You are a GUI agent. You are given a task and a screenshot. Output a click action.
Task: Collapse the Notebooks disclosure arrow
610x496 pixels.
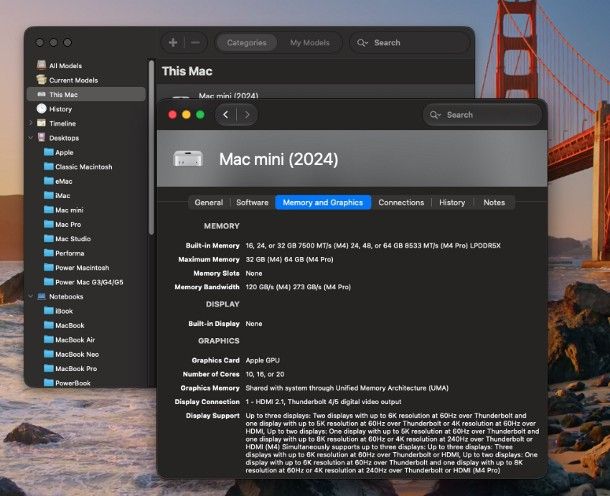[x=31, y=296]
